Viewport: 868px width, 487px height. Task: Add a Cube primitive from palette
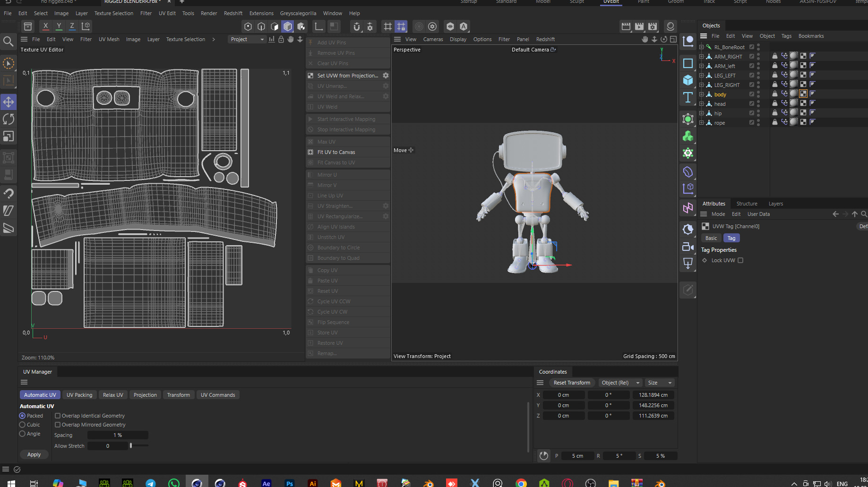click(688, 80)
